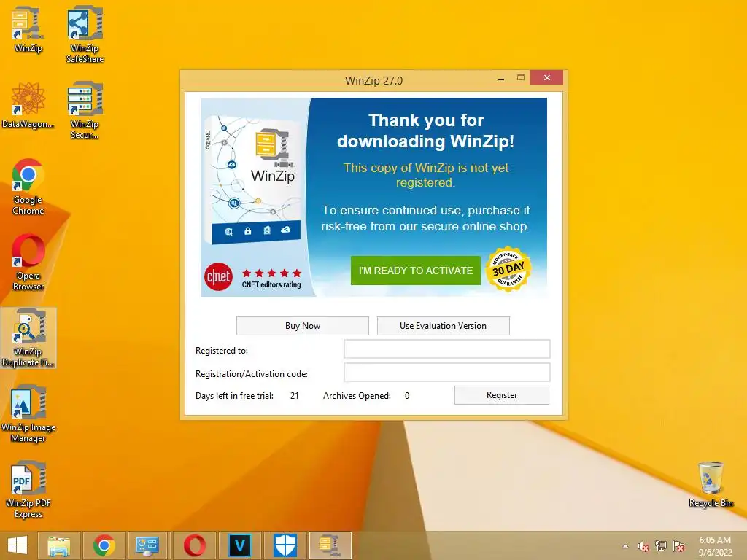
Task: Select the Recycle Bin icon
Action: [x=711, y=484]
